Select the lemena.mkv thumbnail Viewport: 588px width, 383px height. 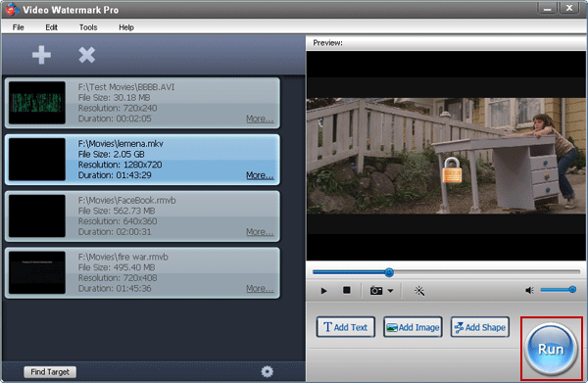pos(37,160)
